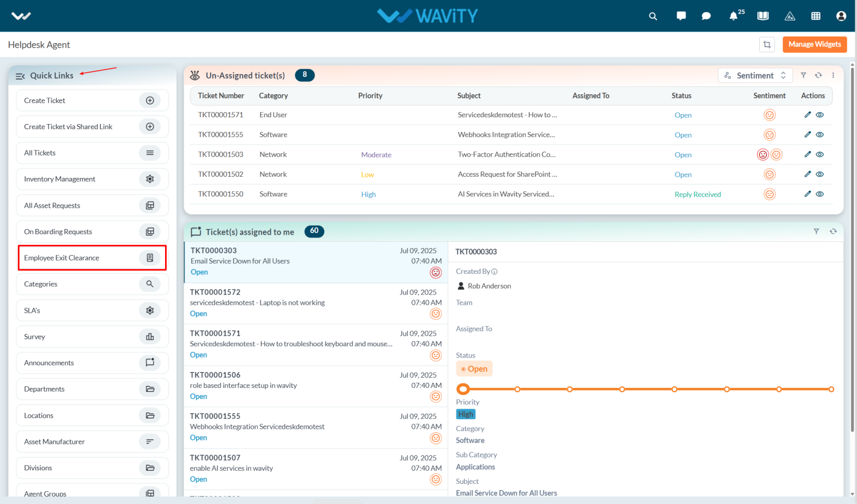Click the Open status badge in details

click(474, 369)
